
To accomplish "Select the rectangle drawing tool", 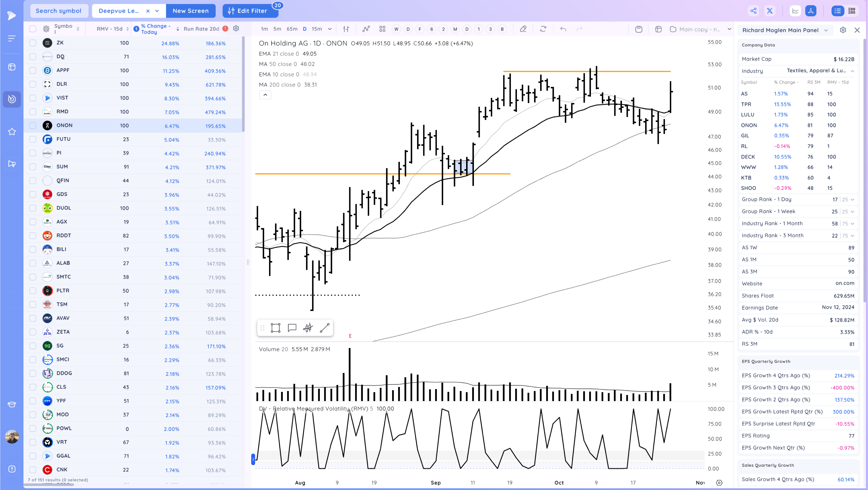I will click(x=275, y=328).
